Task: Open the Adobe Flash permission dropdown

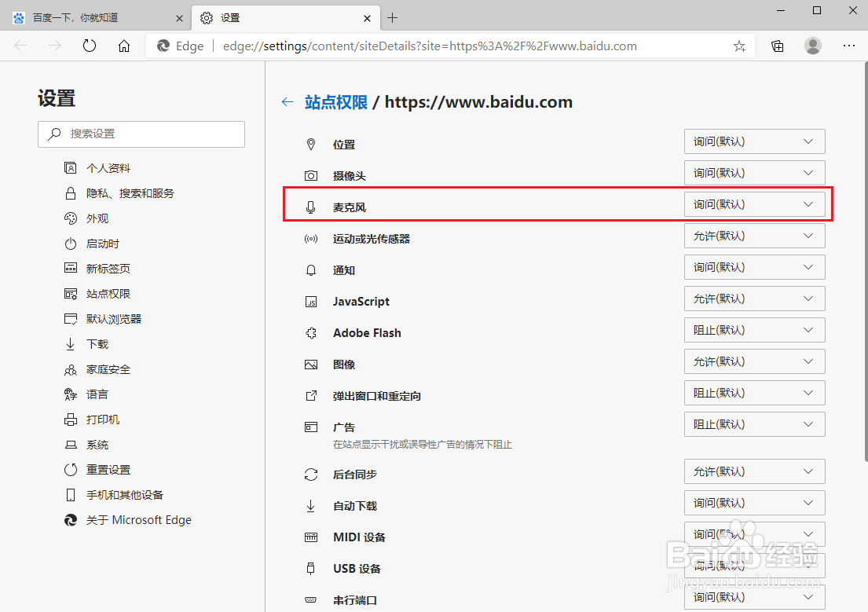Action: coord(755,330)
